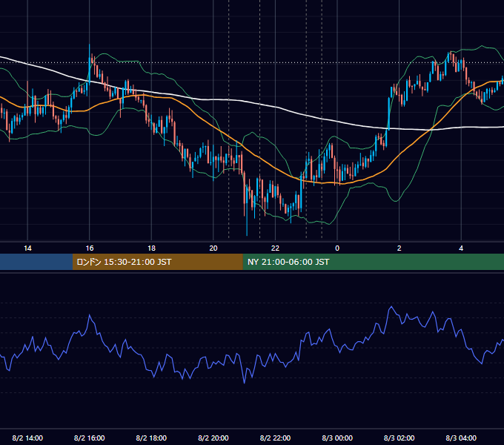The width and height of the screenshot is (504, 445).
Task: Click the 18 hour label on price chart axis
Action: [x=151, y=248]
